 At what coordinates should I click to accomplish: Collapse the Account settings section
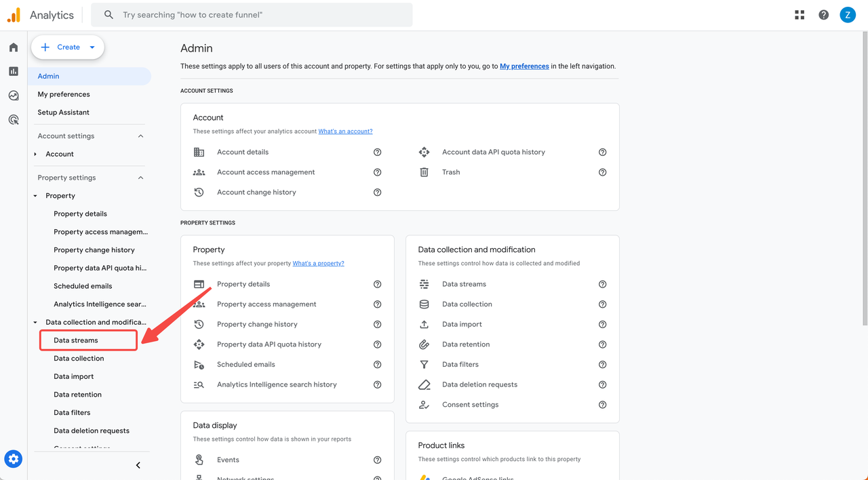[140, 136]
